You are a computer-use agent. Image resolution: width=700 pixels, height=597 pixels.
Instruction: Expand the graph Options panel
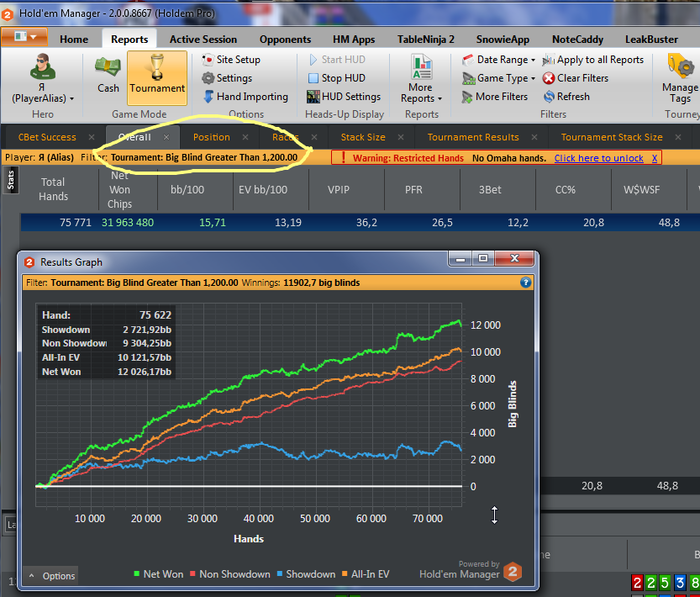52,576
